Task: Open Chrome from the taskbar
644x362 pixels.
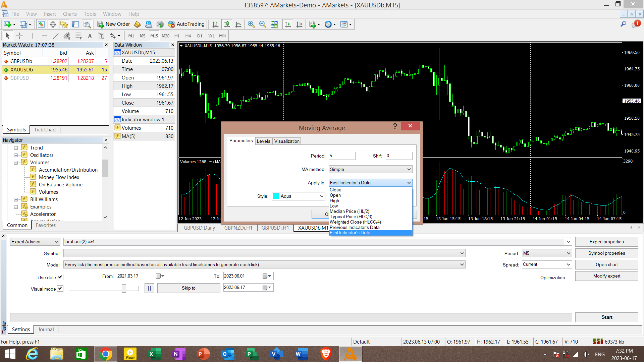Action: click(x=105, y=354)
